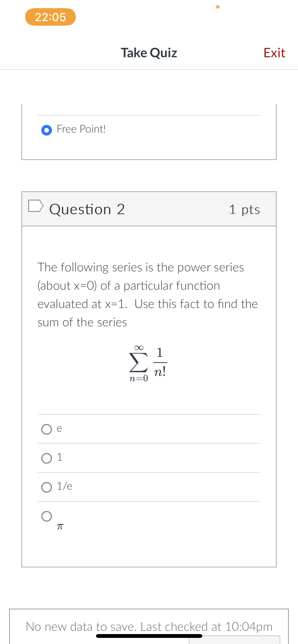Select the answer option "1"
The image size is (298, 644).
(x=47, y=458)
